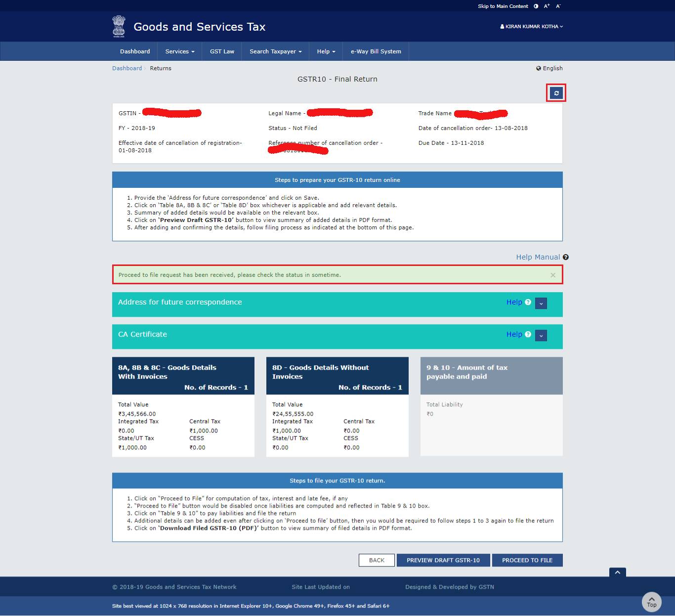Viewport: 675px width, 616px height.
Task: Expand the CA Certificate section
Action: 541,335
